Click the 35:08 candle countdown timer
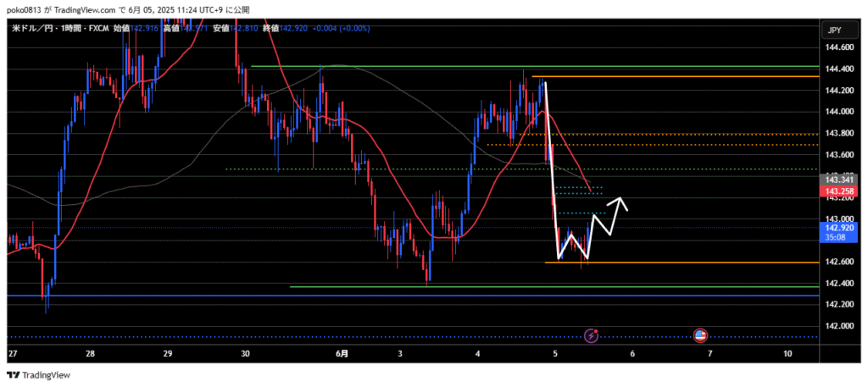This screenshot has width=868, height=387. coord(837,238)
